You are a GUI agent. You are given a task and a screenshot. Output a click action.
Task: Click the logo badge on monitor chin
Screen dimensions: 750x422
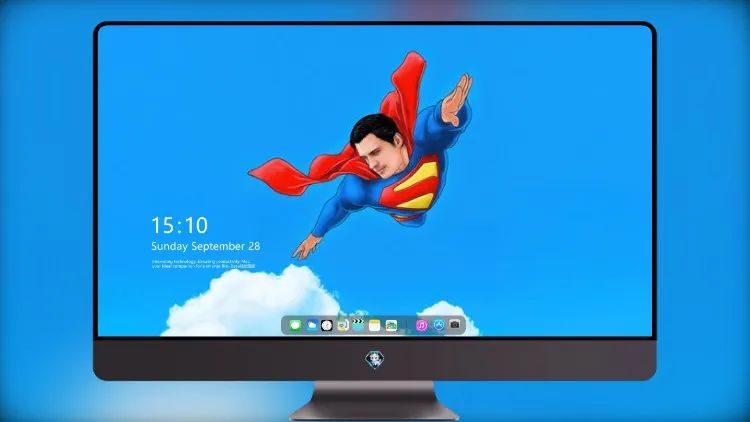tap(375, 359)
